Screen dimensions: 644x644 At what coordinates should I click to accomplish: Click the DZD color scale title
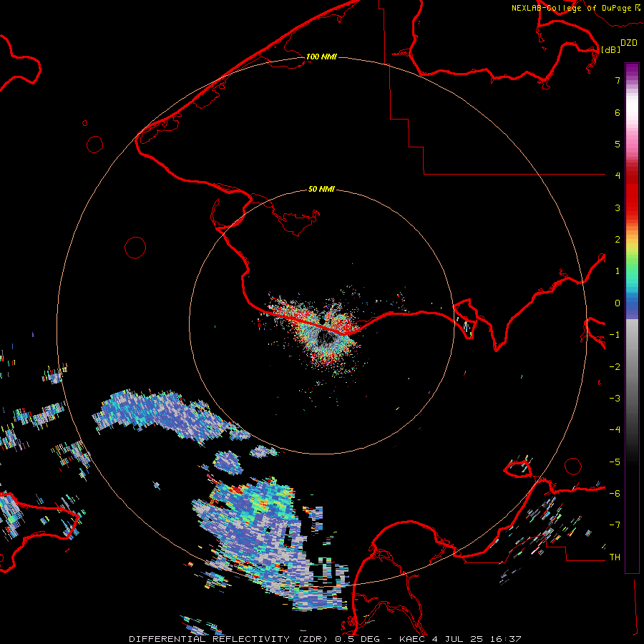coord(629,42)
